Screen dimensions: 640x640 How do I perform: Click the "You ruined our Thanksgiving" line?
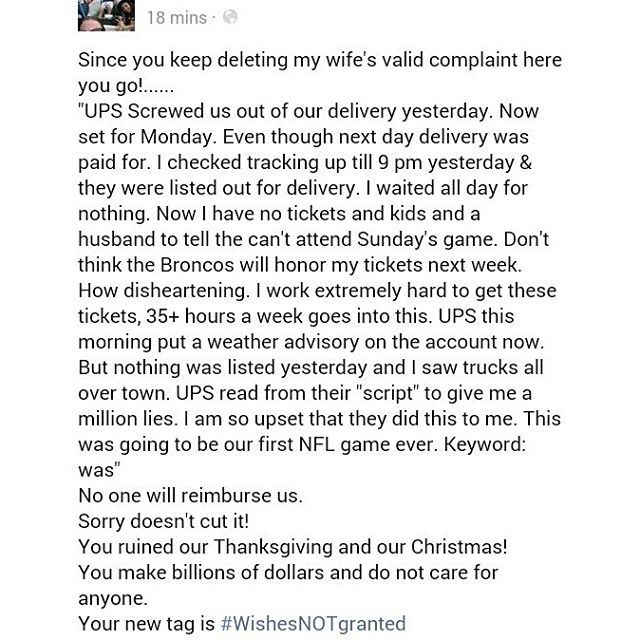tap(293, 547)
